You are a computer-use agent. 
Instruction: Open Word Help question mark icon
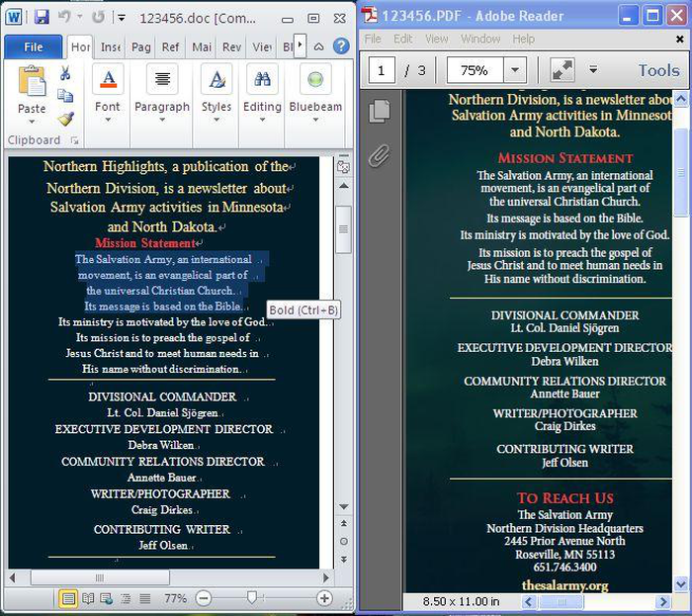(x=341, y=45)
